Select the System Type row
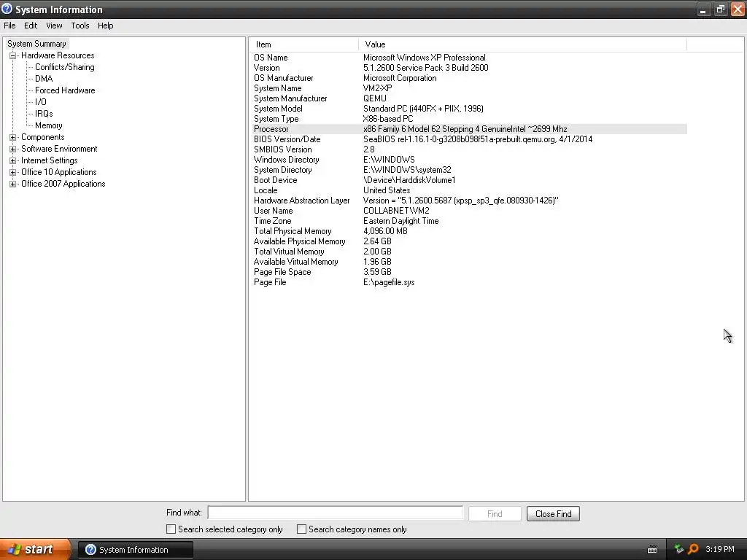This screenshot has height=560, width=747. pos(469,119)
